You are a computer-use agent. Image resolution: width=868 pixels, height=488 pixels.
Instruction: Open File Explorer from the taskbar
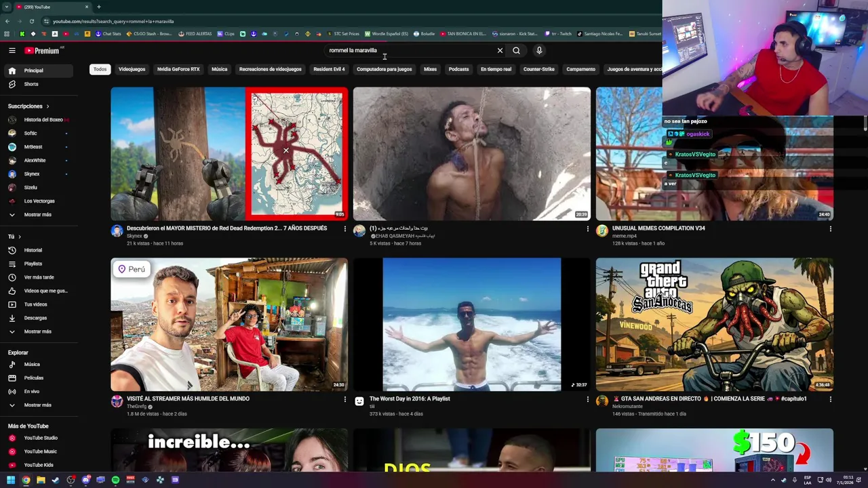pos(41,480)
